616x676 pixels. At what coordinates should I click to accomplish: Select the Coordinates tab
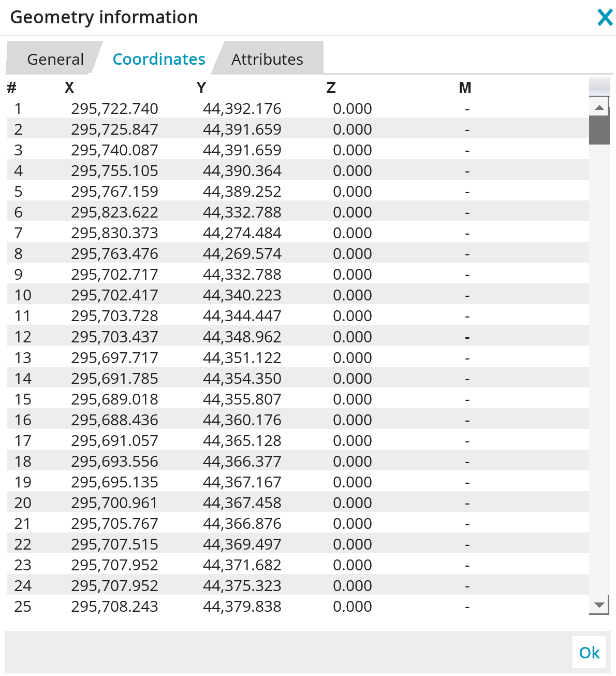tap(159, 60)
